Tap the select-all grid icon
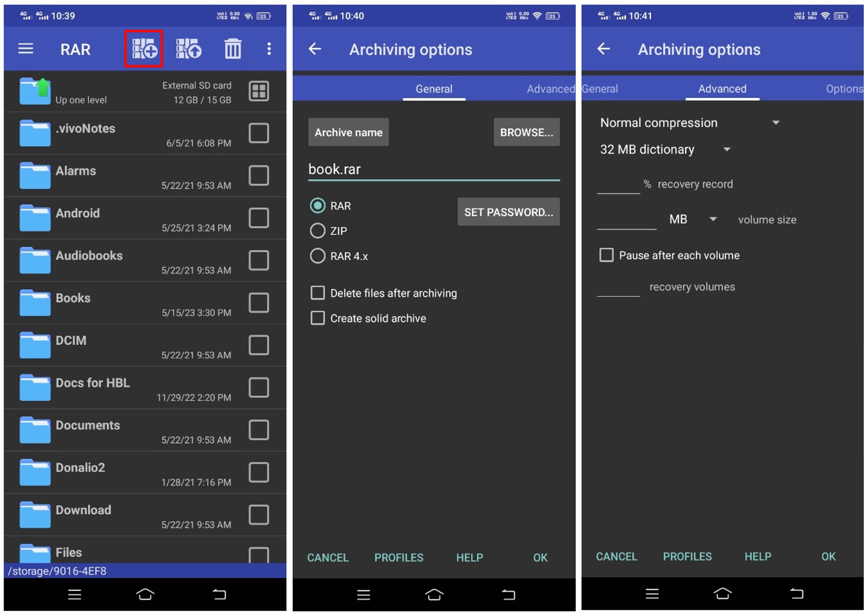This screenshot has height=613, width=868. [259, 91]
